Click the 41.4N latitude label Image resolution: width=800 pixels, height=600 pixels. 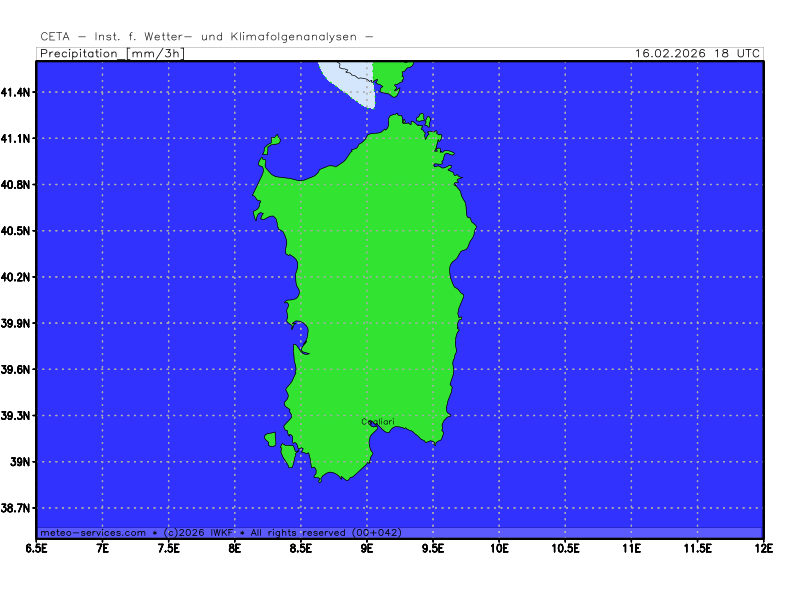[x=17, y=92]
